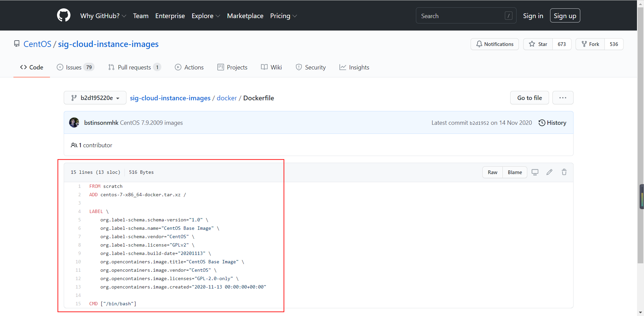Open the Marketplace page
This screenshot has height=316, width=644.
point(245,16)
